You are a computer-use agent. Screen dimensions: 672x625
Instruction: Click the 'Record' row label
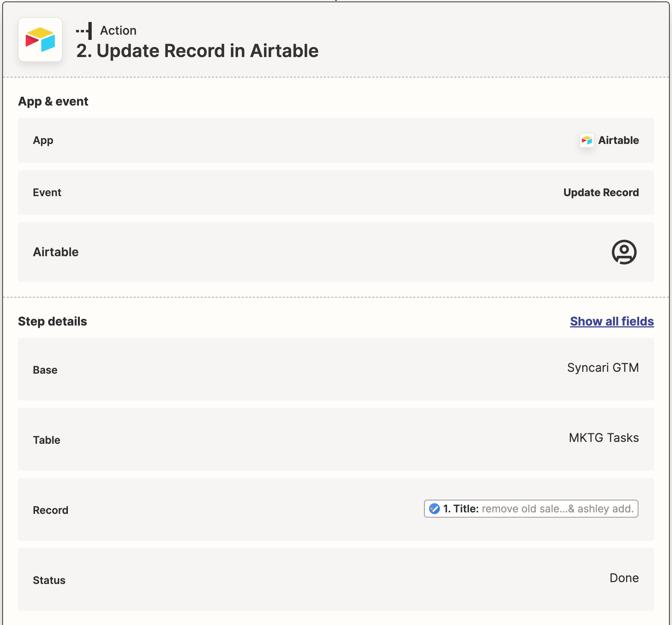pyautogui.click(x=50, y=510)
